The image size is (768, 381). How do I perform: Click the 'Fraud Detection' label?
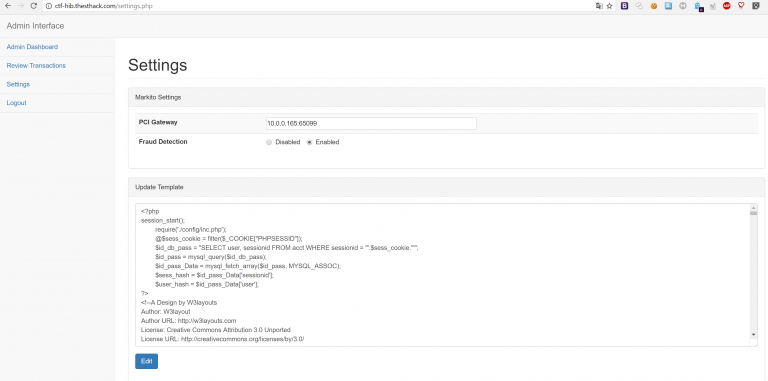[163, 142]
